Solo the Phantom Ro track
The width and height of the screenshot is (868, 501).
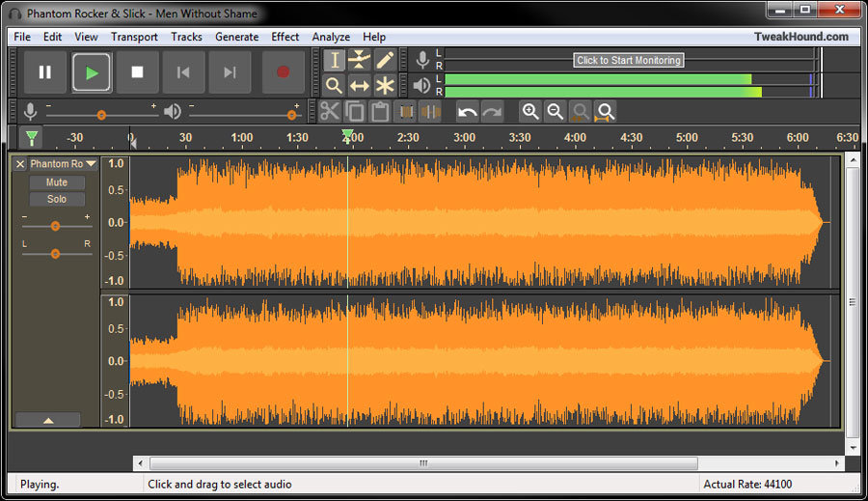[x=57, y=199]
